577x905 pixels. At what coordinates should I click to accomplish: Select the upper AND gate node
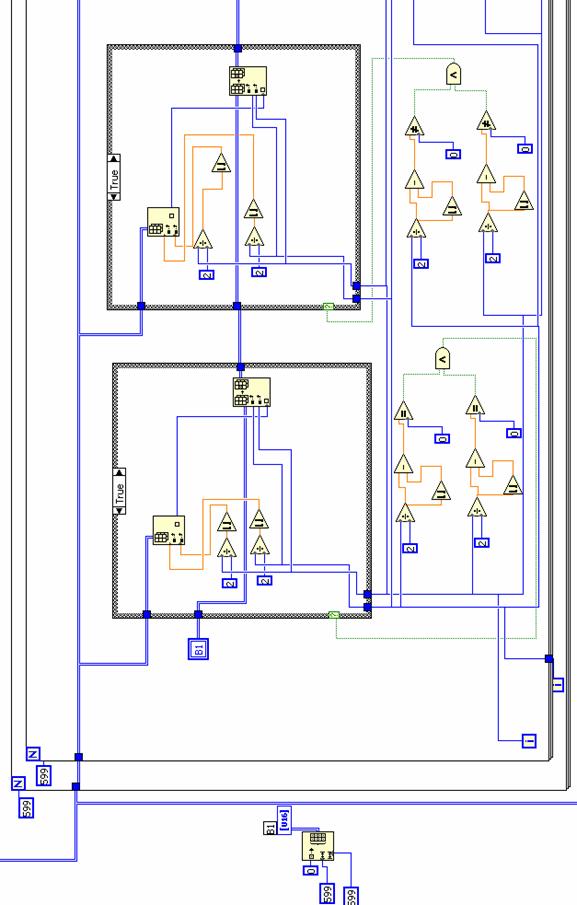tap(454, 74)
